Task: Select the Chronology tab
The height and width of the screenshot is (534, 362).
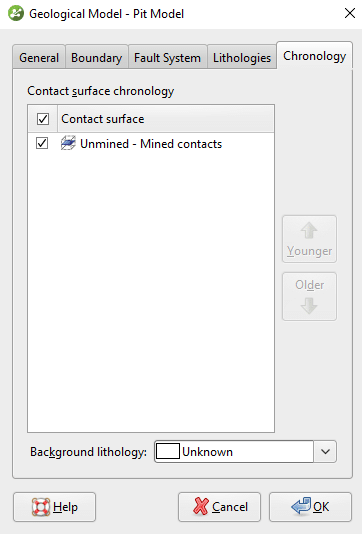Action: tap(314, 56)
